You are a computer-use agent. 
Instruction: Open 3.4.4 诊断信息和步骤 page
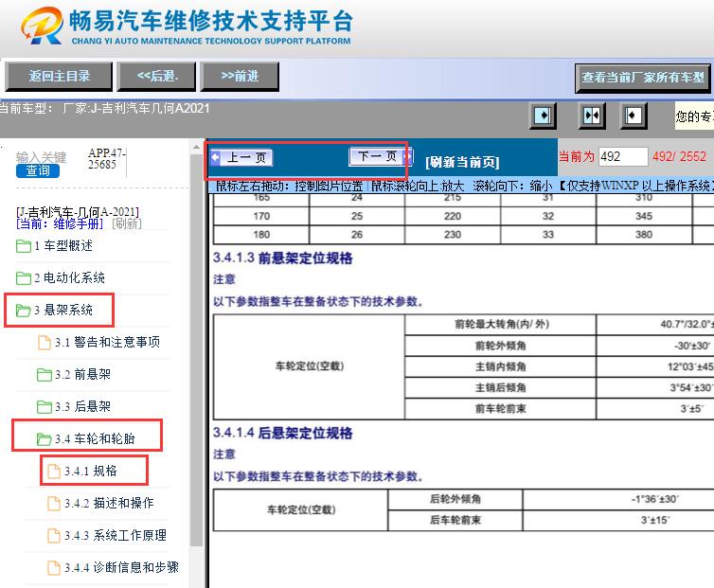[121, 567]
